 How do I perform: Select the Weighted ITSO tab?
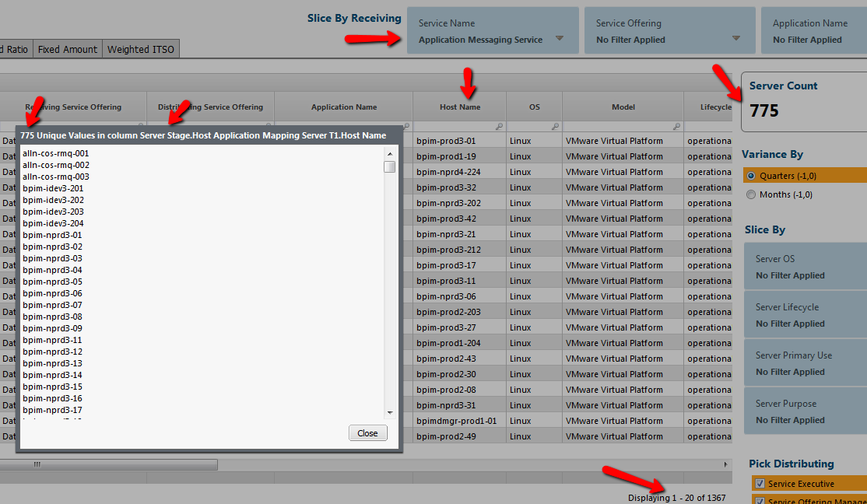click(140, 48)
